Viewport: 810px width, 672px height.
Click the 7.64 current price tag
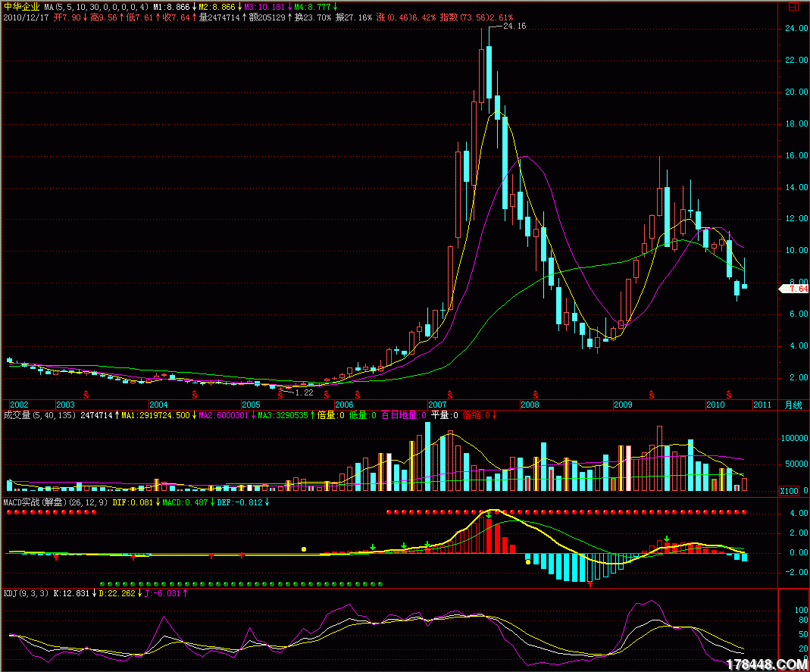click(x=793, y=289)
